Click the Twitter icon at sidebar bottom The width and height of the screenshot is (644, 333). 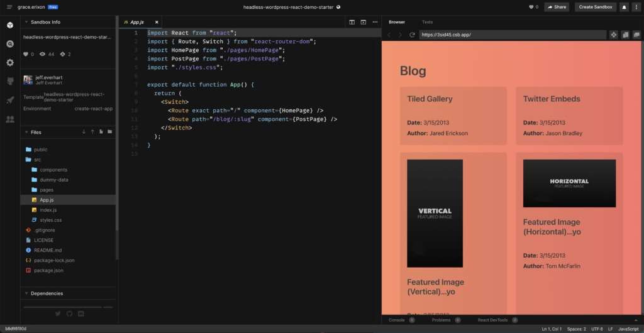click(58, 314)
